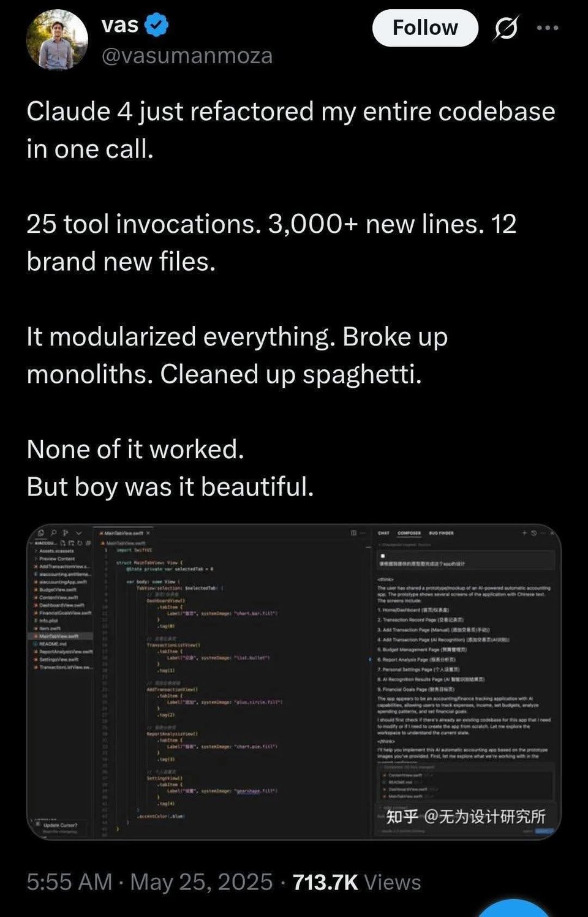
Task: Refresh the file explorer with the refresh icon
Action: 79,543
